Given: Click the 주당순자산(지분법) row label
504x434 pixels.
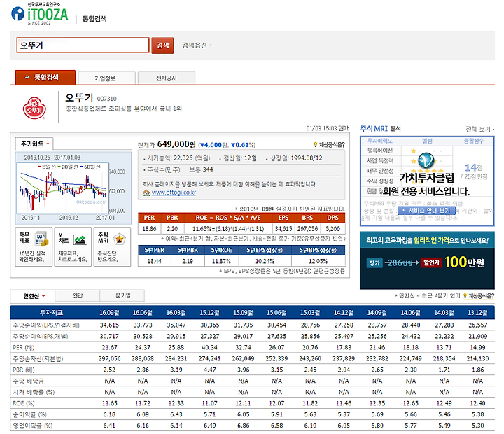Looking at the screenshot, I should coord(38,359).
